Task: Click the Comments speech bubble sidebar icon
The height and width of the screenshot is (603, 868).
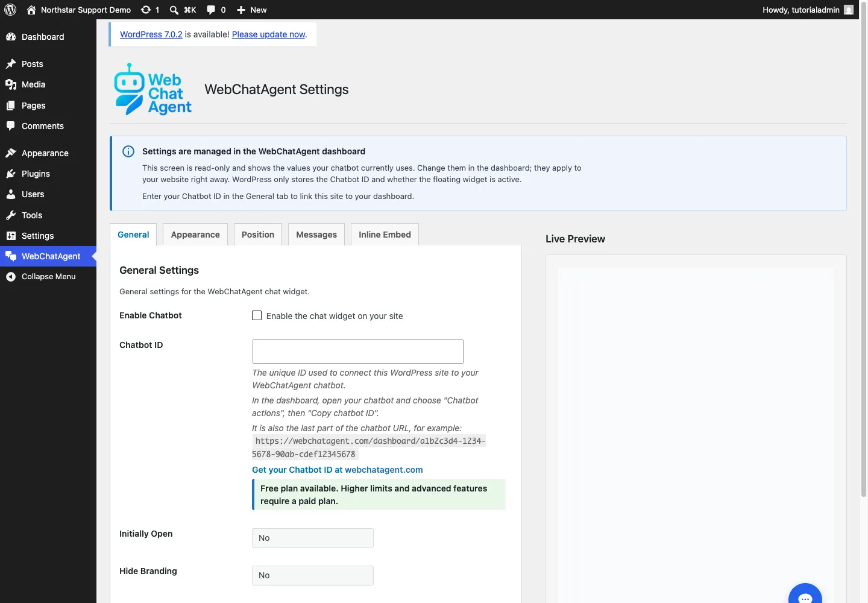Action: [x=11, y=126]
